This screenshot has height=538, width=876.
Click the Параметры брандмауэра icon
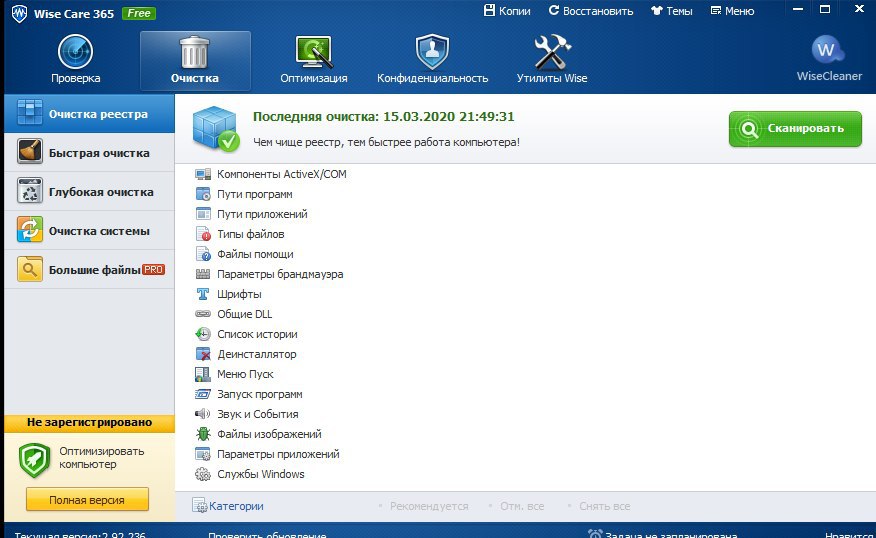click(x=203, y=274)
